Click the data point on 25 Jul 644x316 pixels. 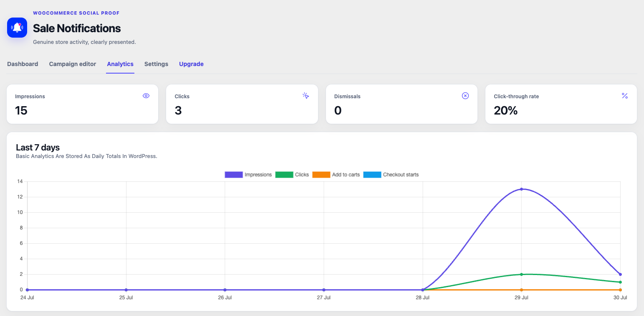[x=126, y=290]
